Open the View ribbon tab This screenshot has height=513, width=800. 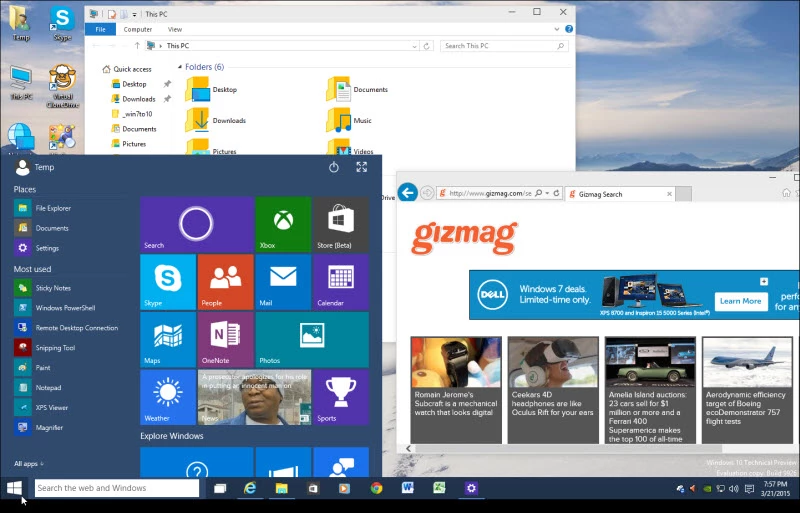175,29
